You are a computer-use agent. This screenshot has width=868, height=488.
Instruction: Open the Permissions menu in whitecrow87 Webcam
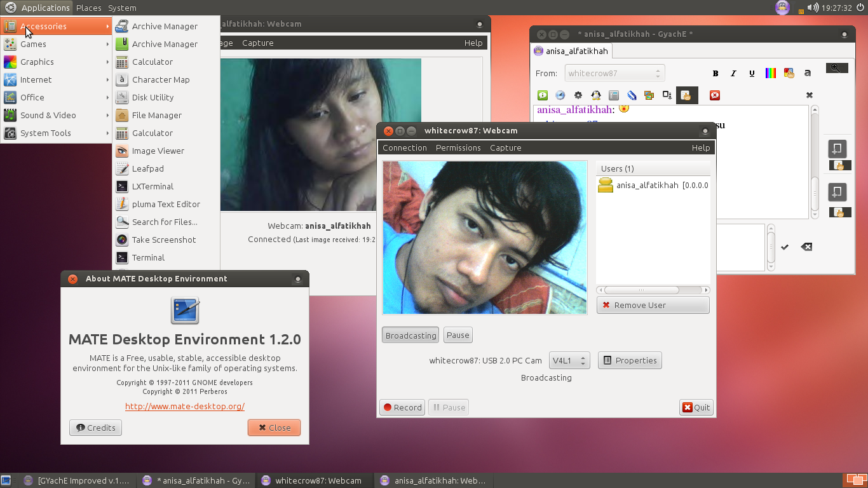458,147
